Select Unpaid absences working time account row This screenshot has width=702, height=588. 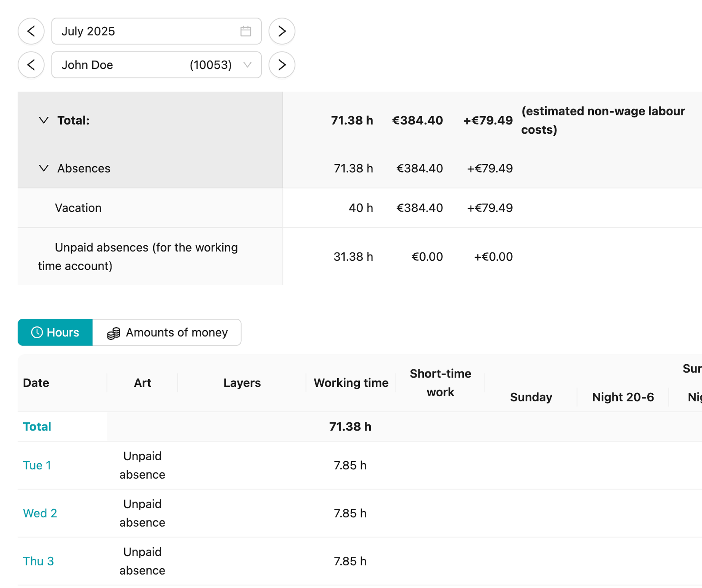click(x=138, y=257)
